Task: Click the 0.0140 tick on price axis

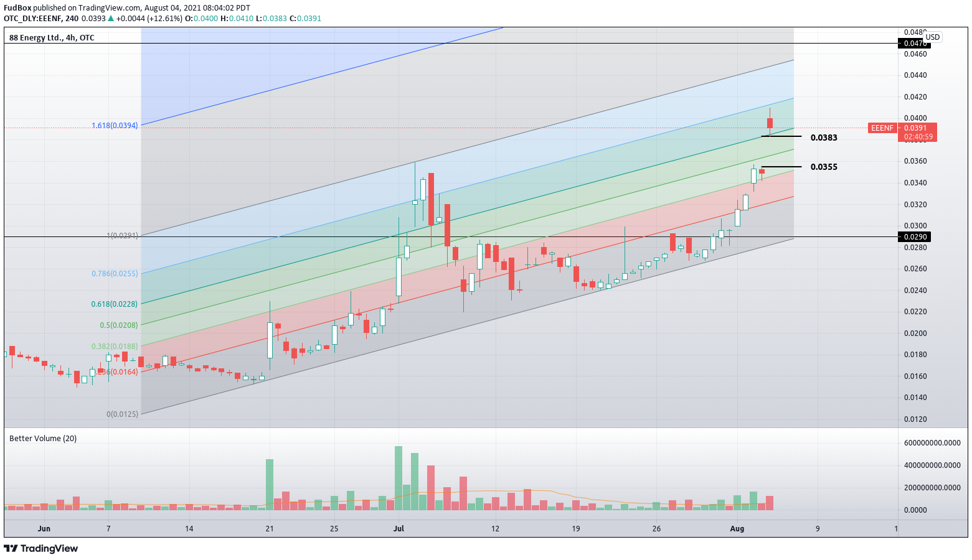Action: coord(915,398)
